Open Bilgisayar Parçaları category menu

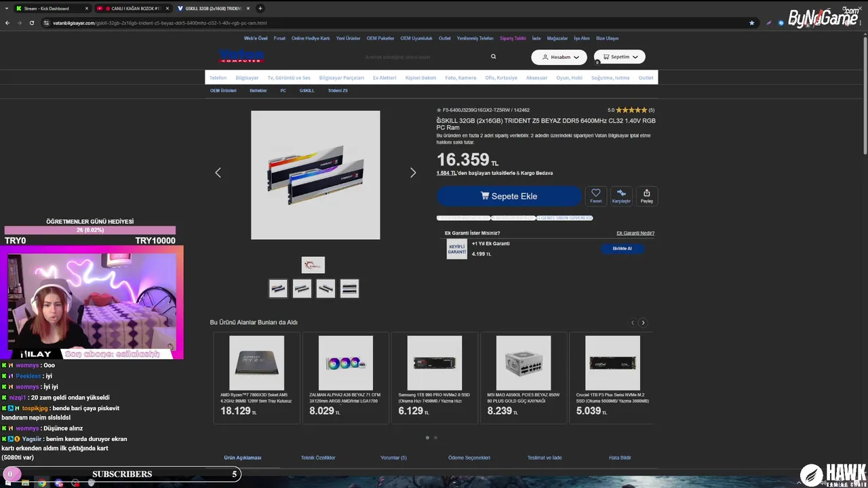click(341, 78)
